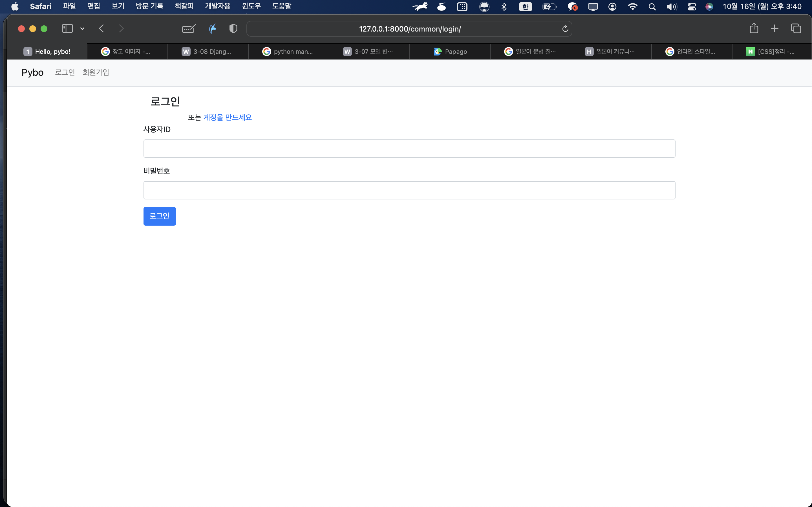Focus the 비밀번호 input field
Viewport: 812px width, 507px height.
[x=409, y=190]
